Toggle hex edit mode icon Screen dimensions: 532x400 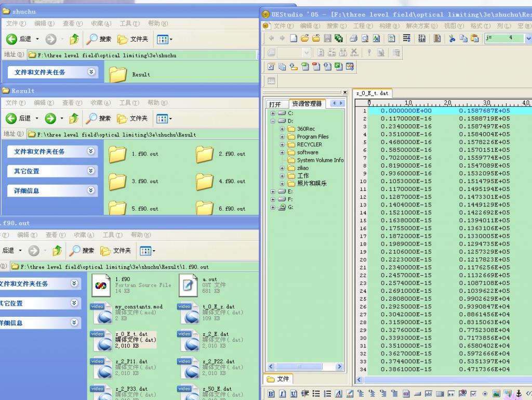[421, 38]
